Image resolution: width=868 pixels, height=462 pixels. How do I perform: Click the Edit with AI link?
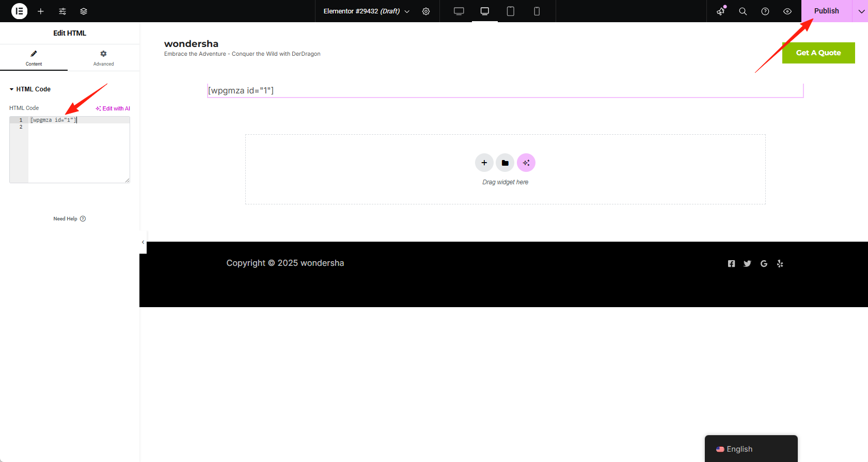pos(113,108)
